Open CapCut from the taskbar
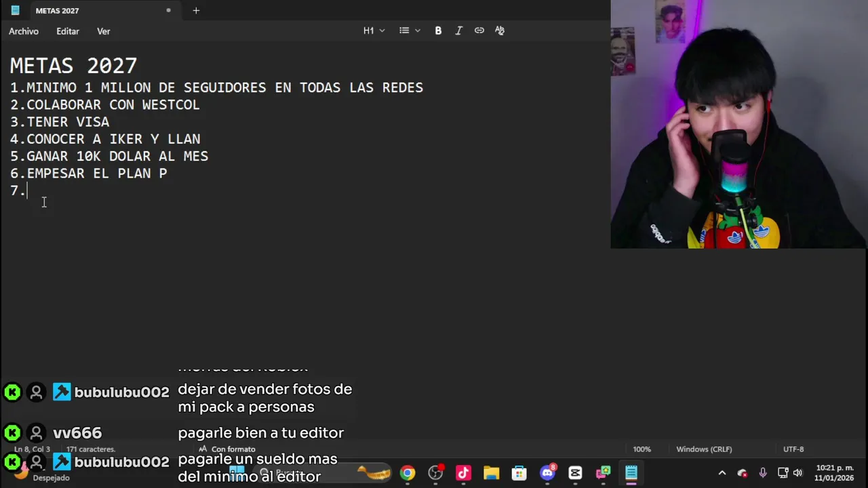This screenshot has height=488, width=868. pos(575,473)
